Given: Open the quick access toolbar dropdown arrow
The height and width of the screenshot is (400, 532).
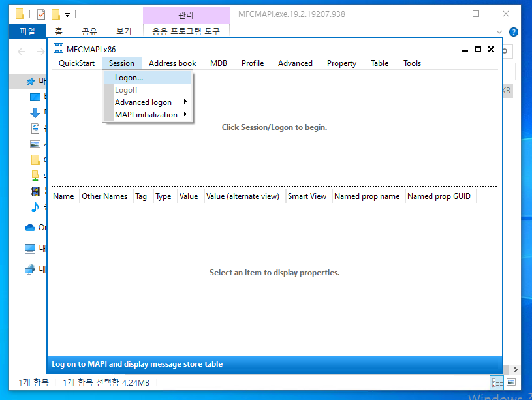Looking at the screenshot, I should coord(67,14).
